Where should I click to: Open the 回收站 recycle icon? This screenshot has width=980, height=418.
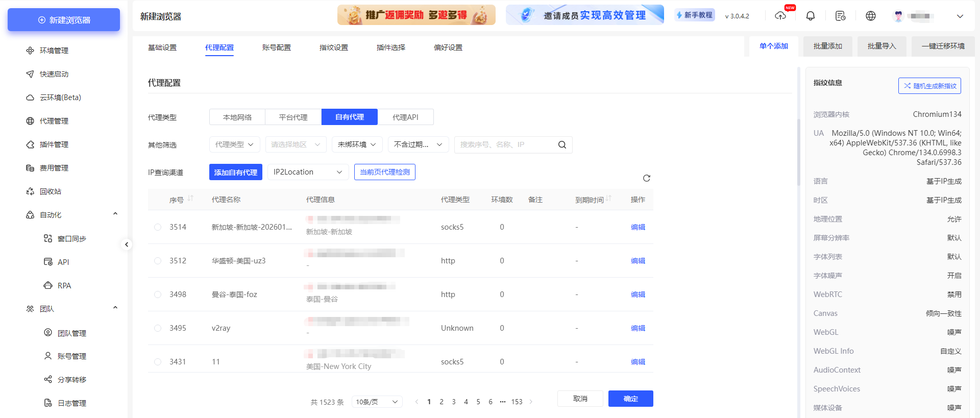30,191
